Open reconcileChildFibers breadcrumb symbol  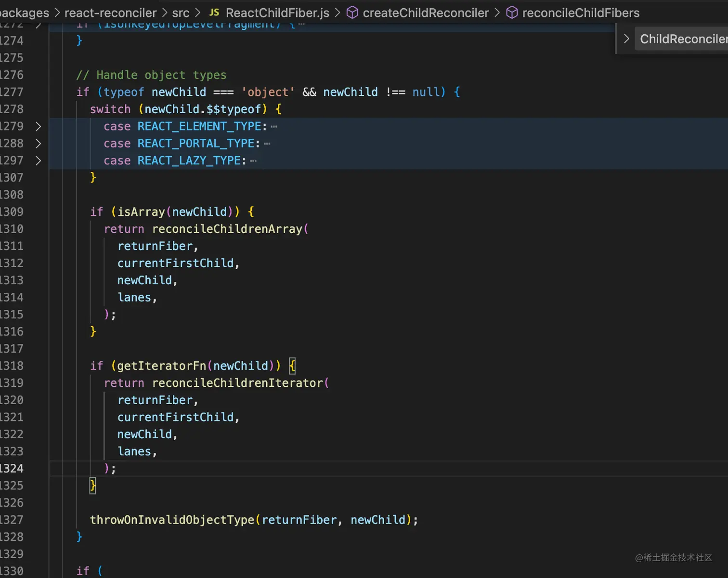click(581, 13)
